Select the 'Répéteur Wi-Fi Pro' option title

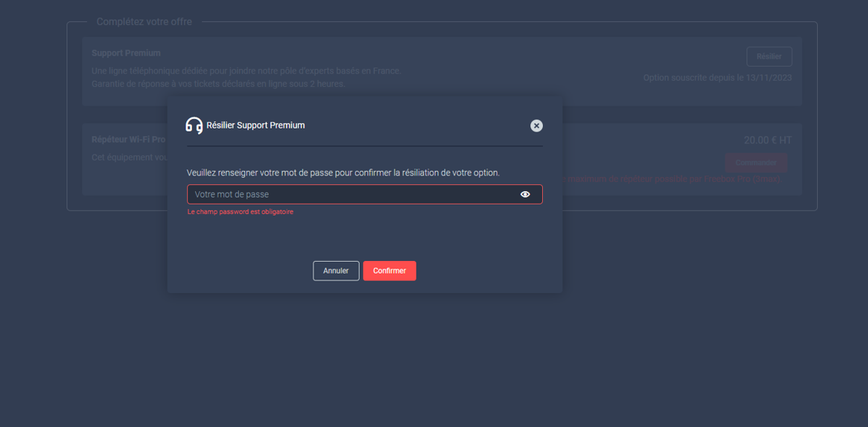click(128, 139)
